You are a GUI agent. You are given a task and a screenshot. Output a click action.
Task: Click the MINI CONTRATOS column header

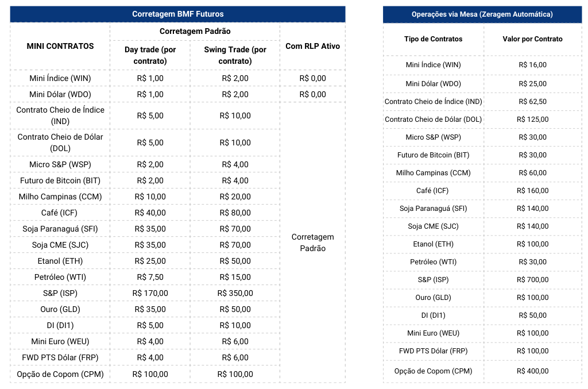(60, 46)
